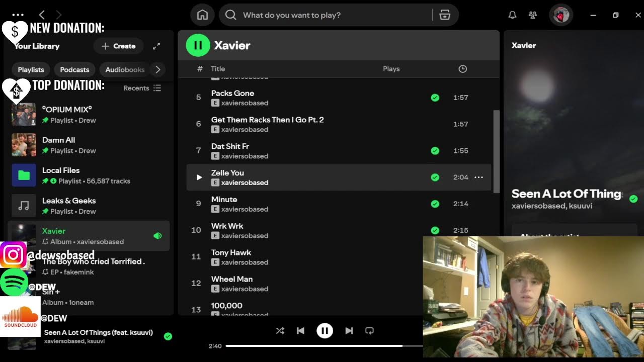Open now-playing title Seen A Lot Of Things (feat. ksuuvi)
This screenshot has width=644, height=362.
click(x=99, y=332)
